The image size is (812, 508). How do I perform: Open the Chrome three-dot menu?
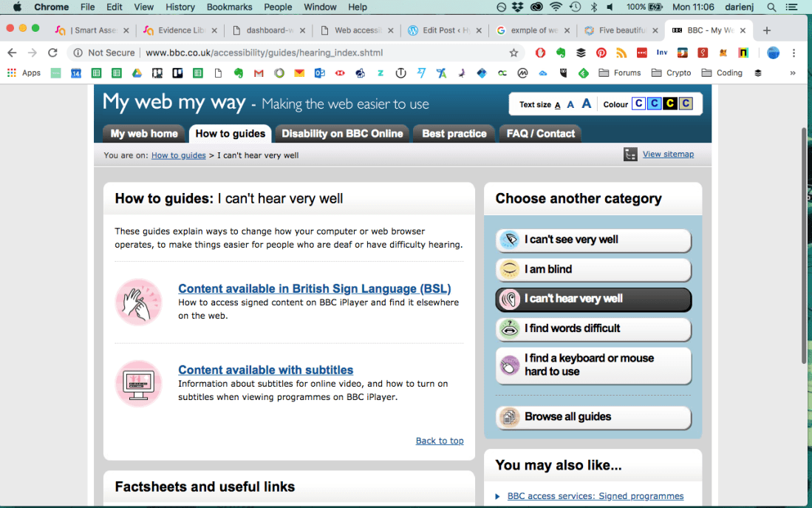coord(794,53)
